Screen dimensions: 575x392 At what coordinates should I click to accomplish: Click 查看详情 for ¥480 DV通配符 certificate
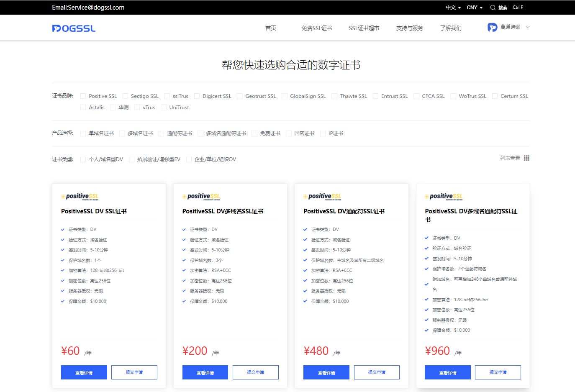pos(326,372)
